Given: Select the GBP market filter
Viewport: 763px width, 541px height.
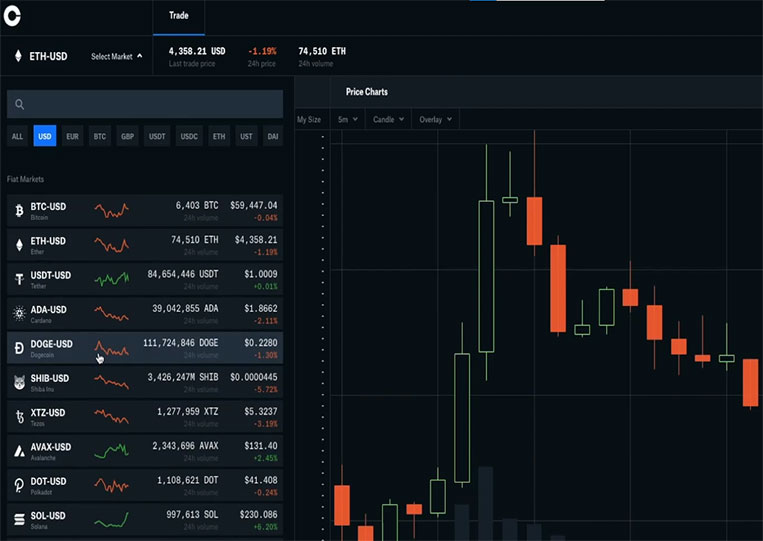Looking at the screenshot, I should tap(127, 136).
